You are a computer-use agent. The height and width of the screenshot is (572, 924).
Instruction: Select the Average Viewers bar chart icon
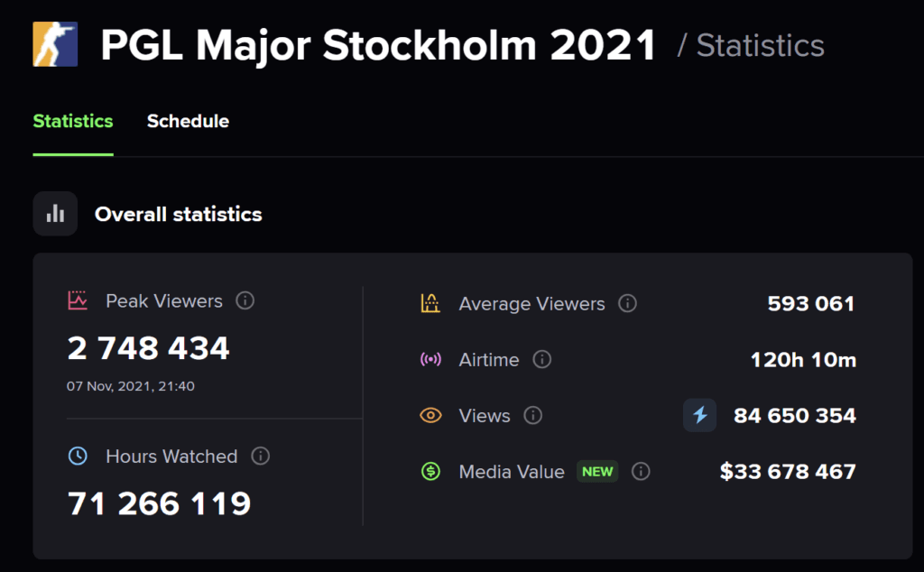coord(433,303)
